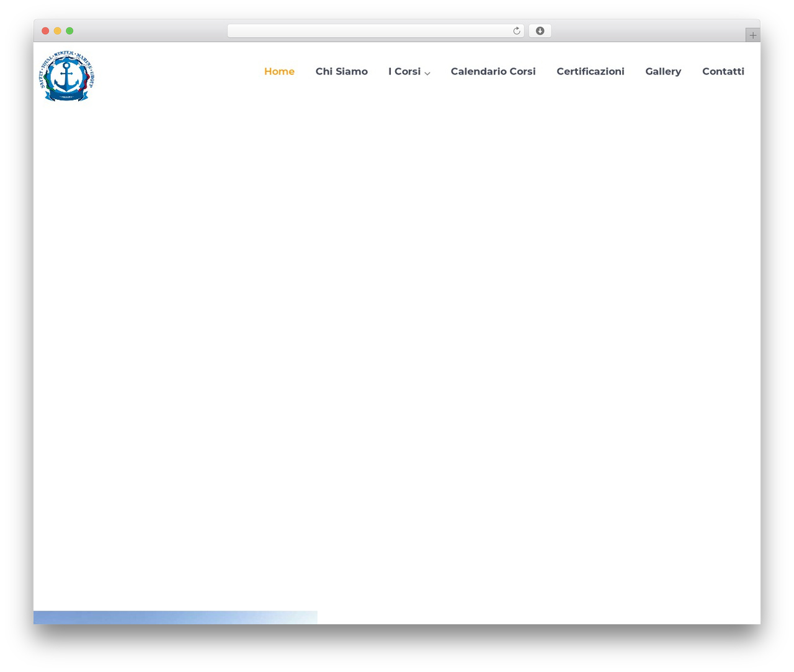Image resolution: width=794 pixels, height=672 pixels.
Task: Minimize the window with the yellow button
Action: 58,31
